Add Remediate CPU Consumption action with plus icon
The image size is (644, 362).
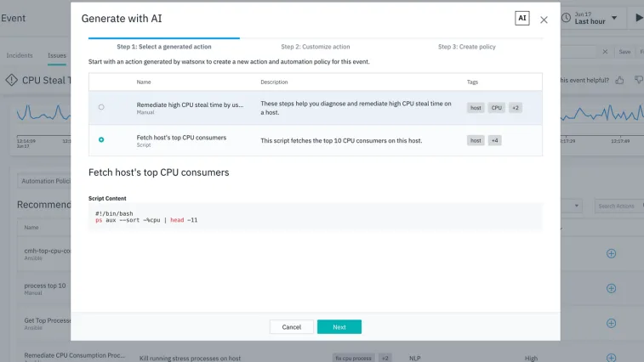click(x=611, y=358)
